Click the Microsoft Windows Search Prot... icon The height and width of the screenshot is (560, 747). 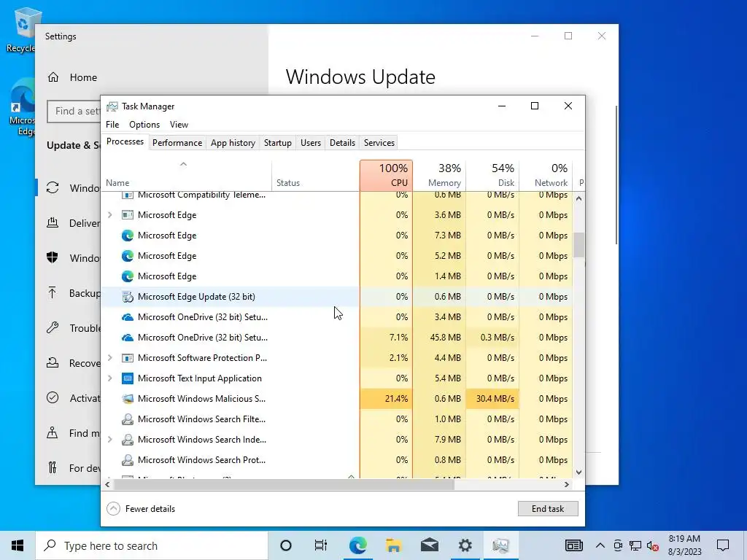[x=127, y=460]
